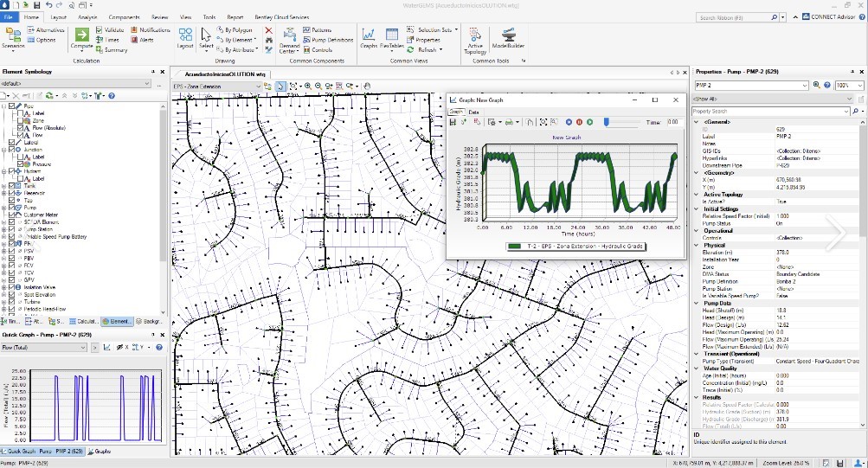
Task: Open the Notifications tool
Action: point(151,30)
